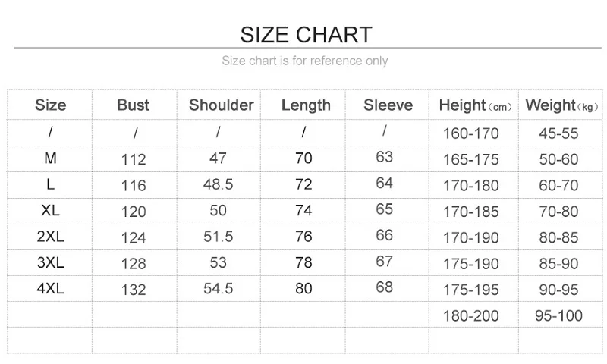Select the Bust column header
This screenshot has width=607, height=364.
tap(133, 105)
